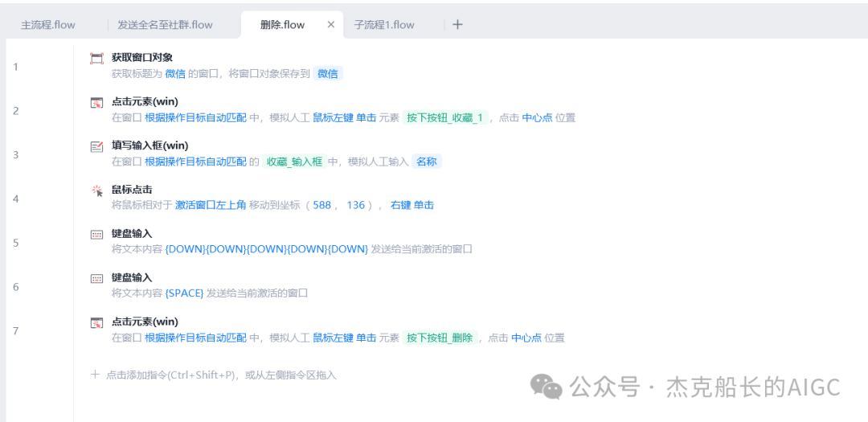
Task: Edit {DOWN} key sequence in step 5
Action: 267,249
